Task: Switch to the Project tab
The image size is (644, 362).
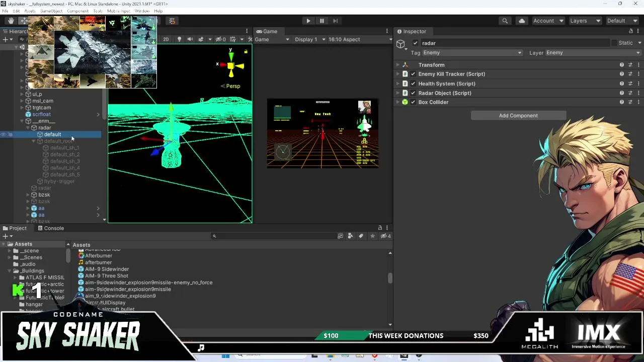Action: (x=14, y=228)
